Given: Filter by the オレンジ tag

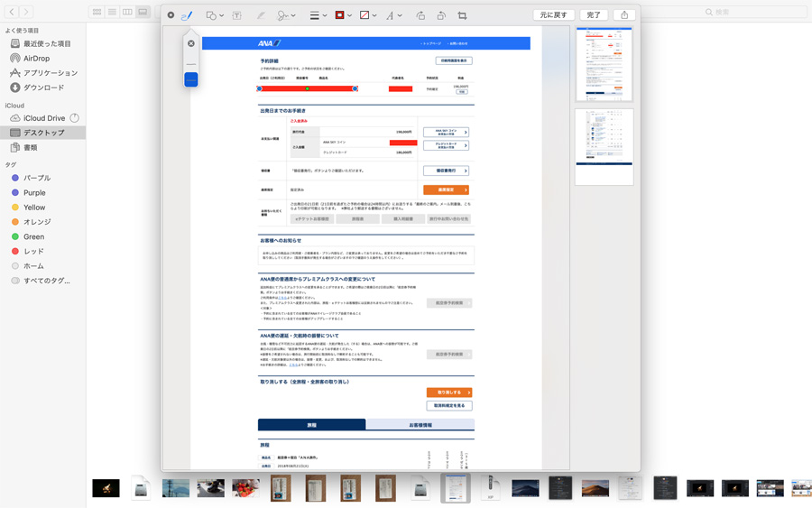Looking at the screenshot, I should [43, 222].
